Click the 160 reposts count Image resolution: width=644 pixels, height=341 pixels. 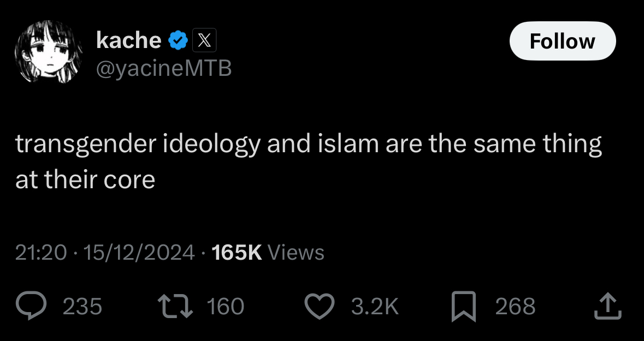226,307
